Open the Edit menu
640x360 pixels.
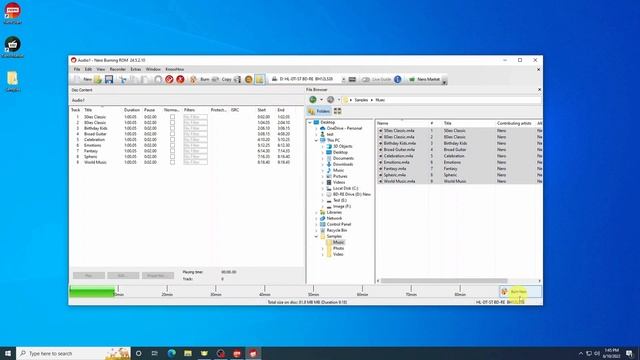[88, 69]
